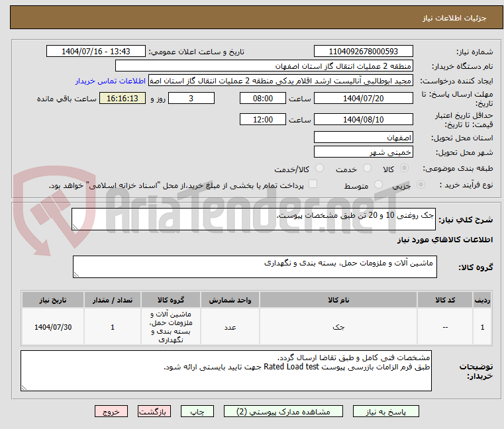Click the توضیحات خریدار text area
Viewport: 504px width, 429px height.
click(x=226, y=371)
